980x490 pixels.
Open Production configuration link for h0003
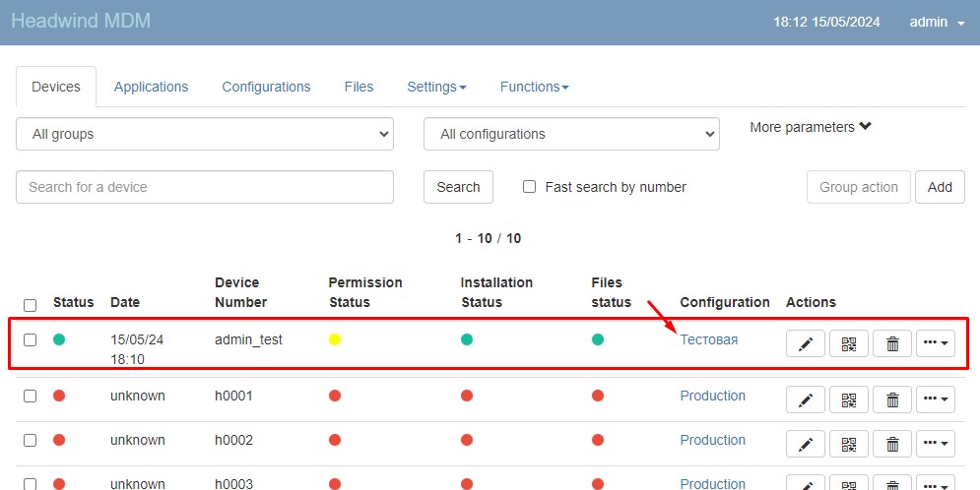(x=712, y=484)
